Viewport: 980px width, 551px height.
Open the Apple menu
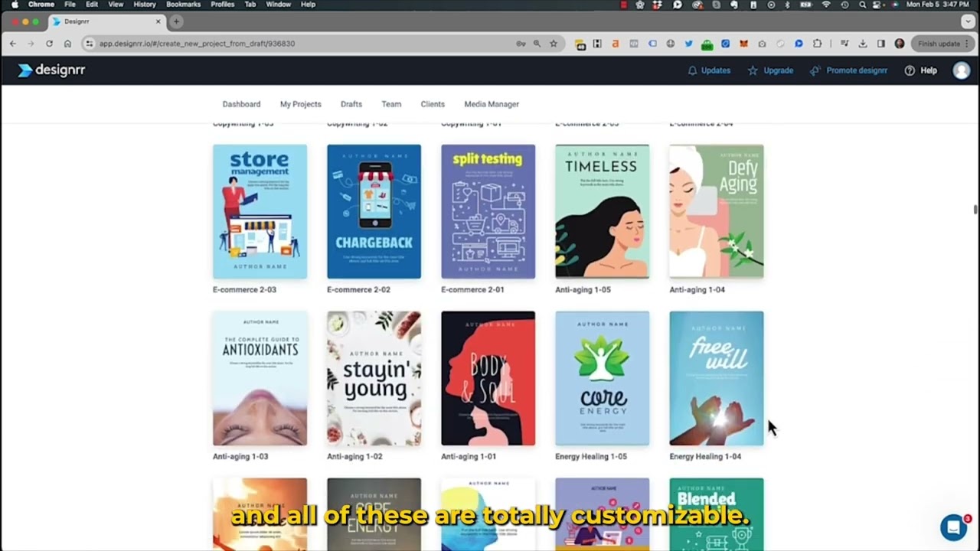[x=14, y=5]
